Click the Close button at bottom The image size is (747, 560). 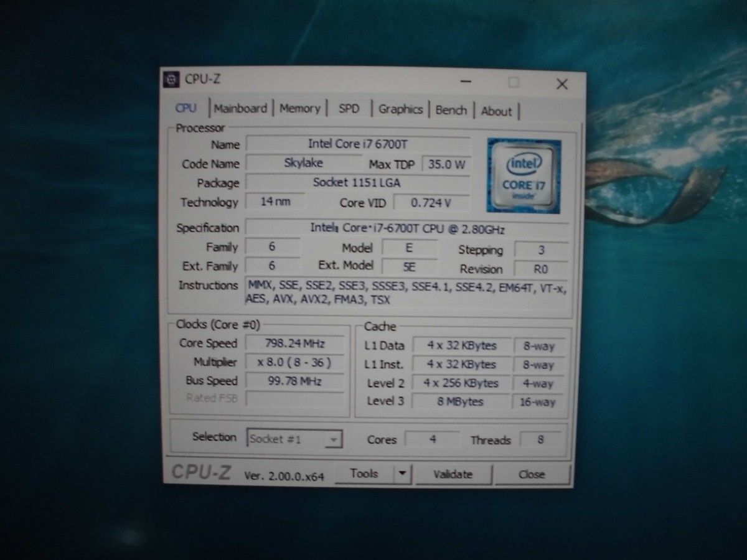pyautogui.click(x=532, y=475)
